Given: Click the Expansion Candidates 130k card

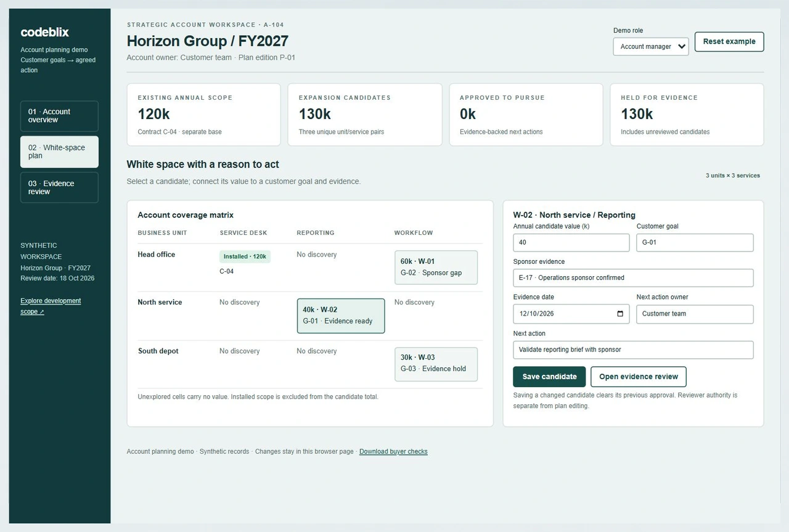Looking at the screenshot, I should [365, 115].
